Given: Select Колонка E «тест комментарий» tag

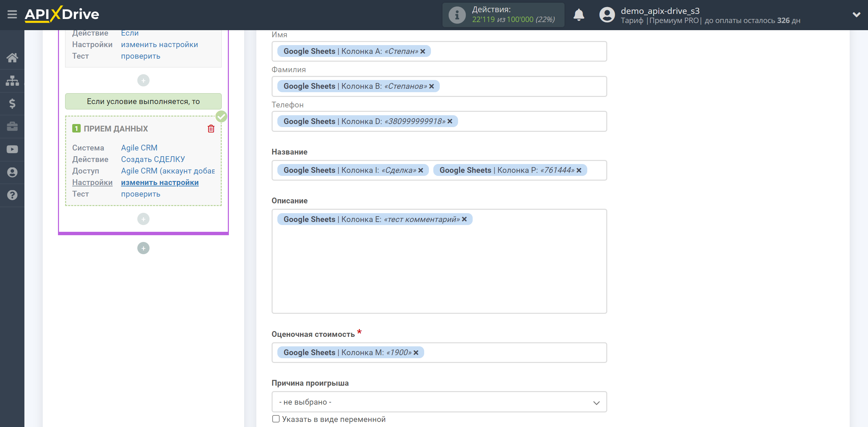Looking at the screenshot, I should (x=375, y=219).
